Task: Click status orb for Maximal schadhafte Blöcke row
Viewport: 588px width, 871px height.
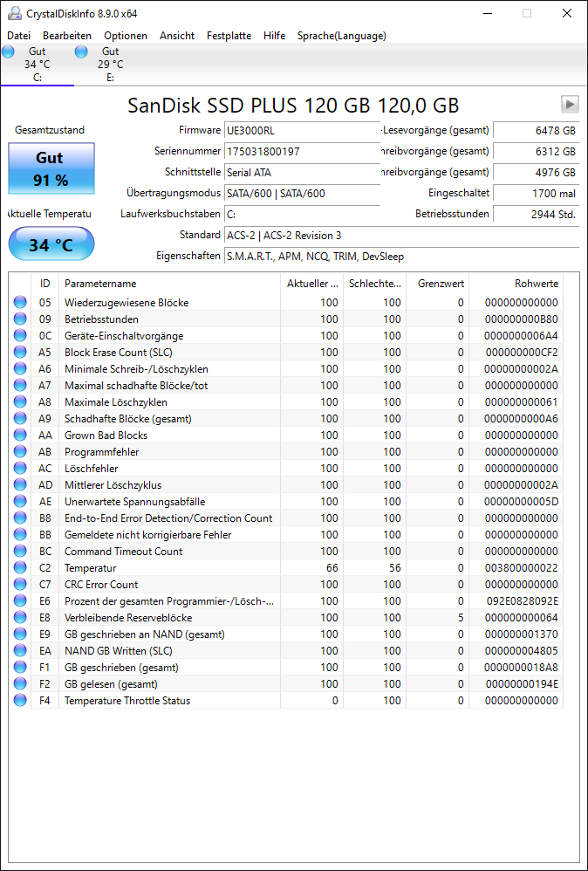Action: [20, 386]
